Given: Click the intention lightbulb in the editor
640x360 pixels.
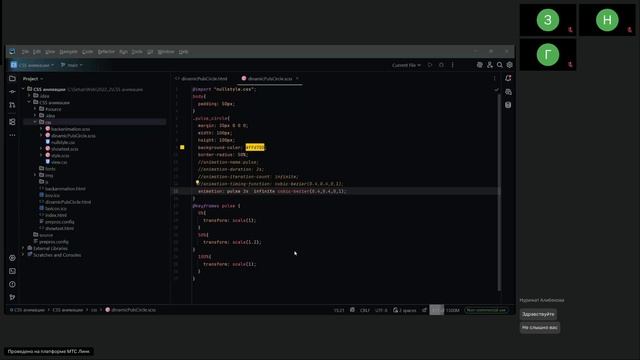Looking at the screenshot, I should coord(197,183).
